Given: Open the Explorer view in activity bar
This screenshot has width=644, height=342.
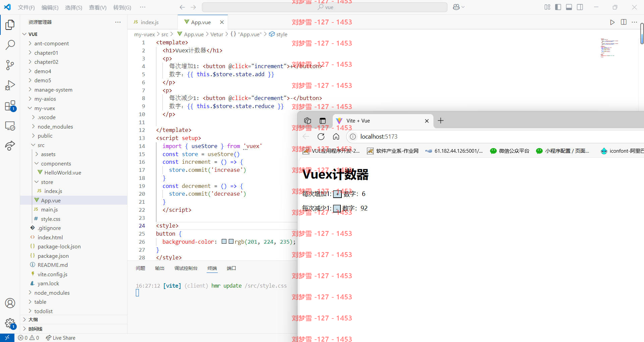Looking at the screenshot, I should click(10, 25).
